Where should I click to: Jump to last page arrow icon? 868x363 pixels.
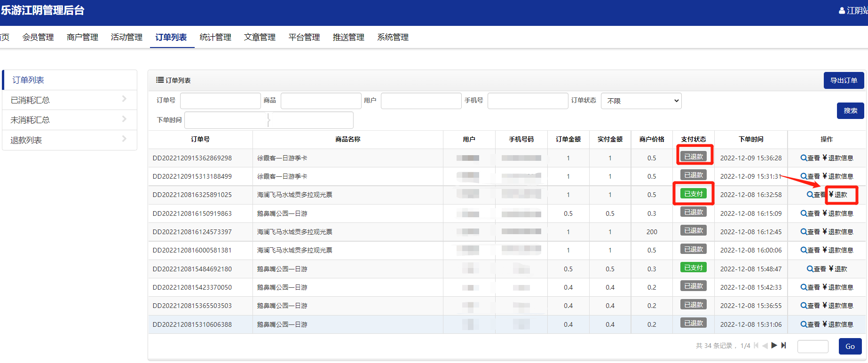[x=784, y=346]
